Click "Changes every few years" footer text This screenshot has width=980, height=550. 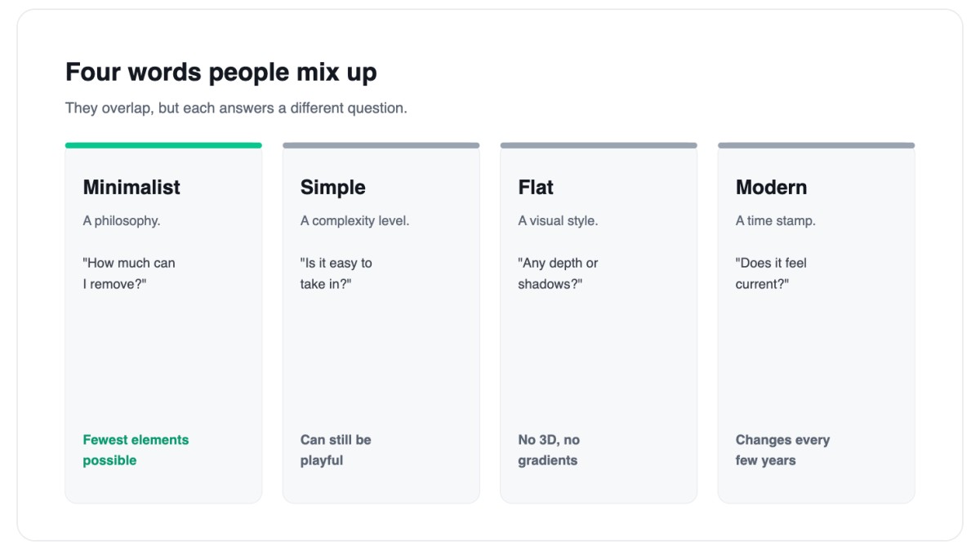click(x=782, y=450)
